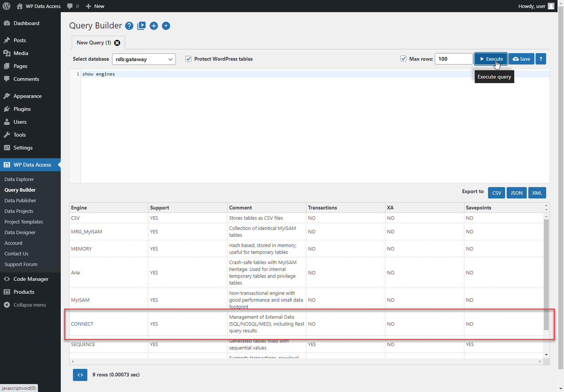Click the batch query execution icon

(x=141, y=25)
